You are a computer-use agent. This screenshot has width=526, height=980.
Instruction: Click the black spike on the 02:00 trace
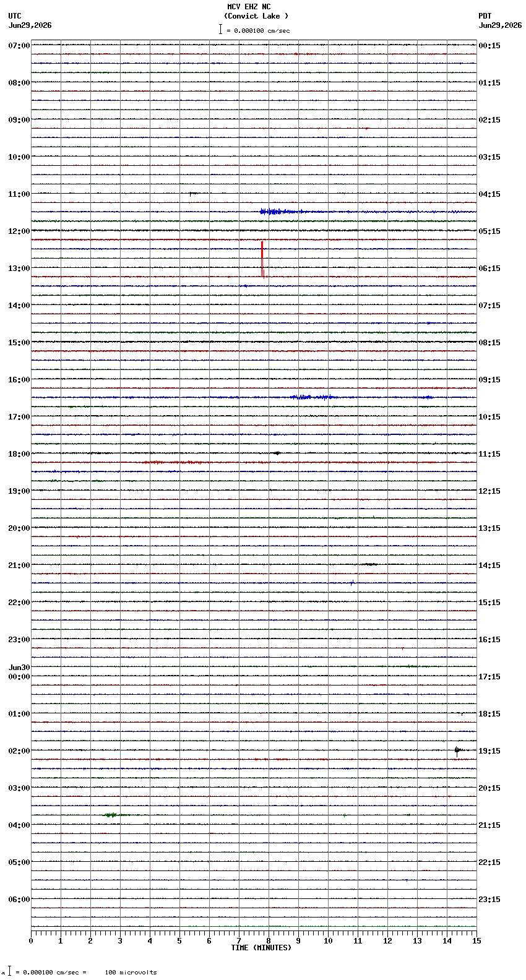tap(457, 750)
